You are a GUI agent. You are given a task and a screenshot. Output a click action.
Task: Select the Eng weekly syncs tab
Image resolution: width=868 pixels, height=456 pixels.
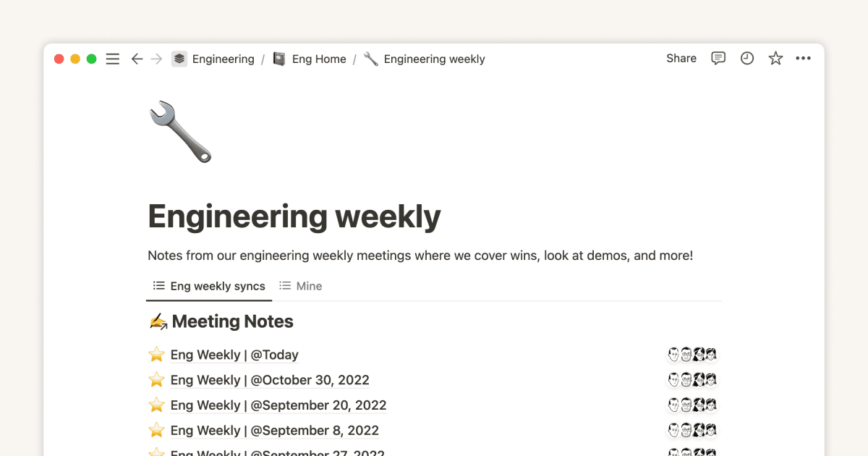coord(208,286)
